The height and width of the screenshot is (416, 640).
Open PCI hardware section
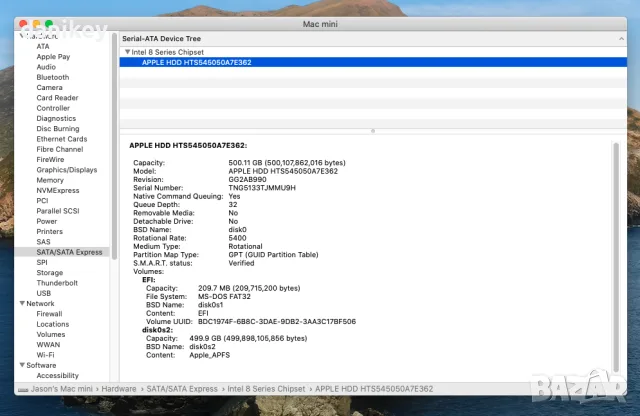tap(42, 201)
